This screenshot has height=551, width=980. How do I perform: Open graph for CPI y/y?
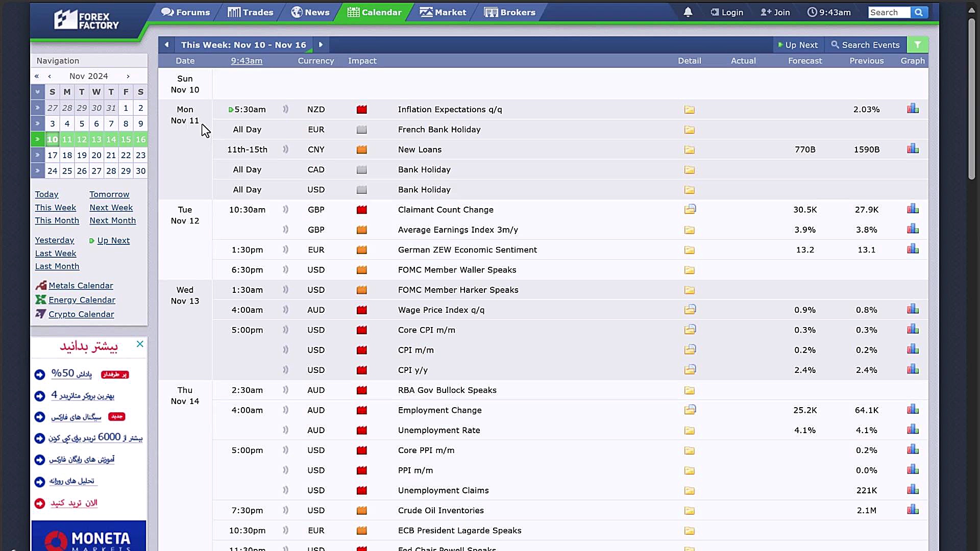click(x=913, y=369)
